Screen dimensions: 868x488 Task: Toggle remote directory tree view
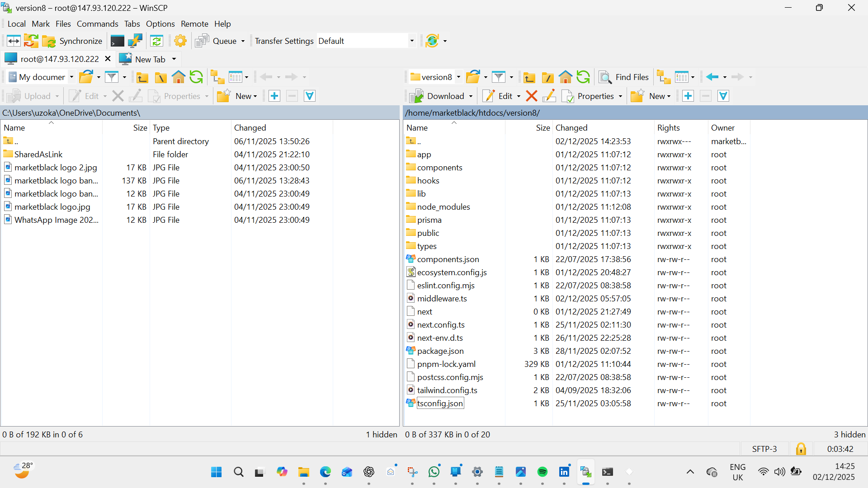(664, 77)
